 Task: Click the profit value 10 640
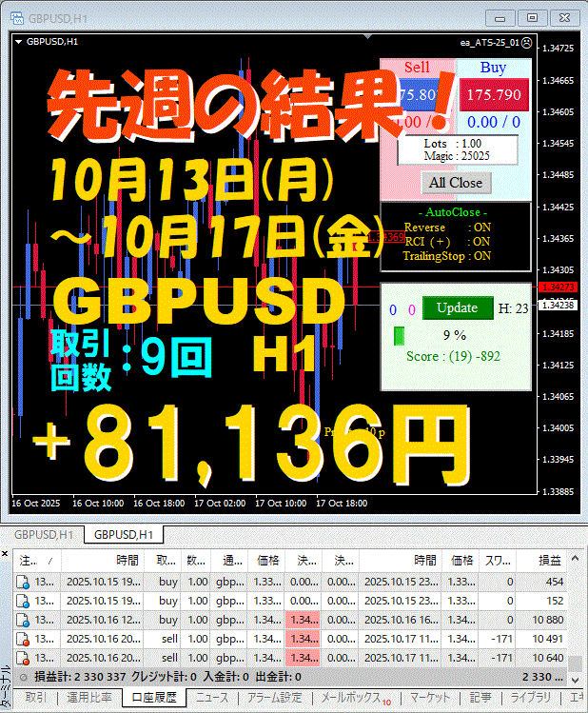point(547,659)
